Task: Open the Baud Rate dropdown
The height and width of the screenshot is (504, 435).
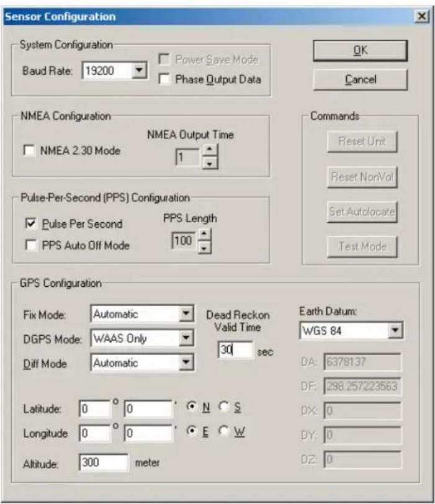Action: tap(139, 70)
